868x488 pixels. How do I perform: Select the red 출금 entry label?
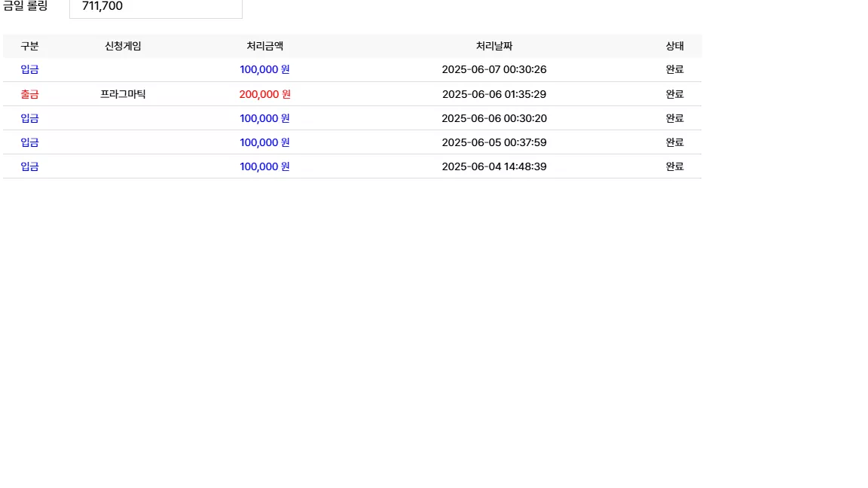29,94
